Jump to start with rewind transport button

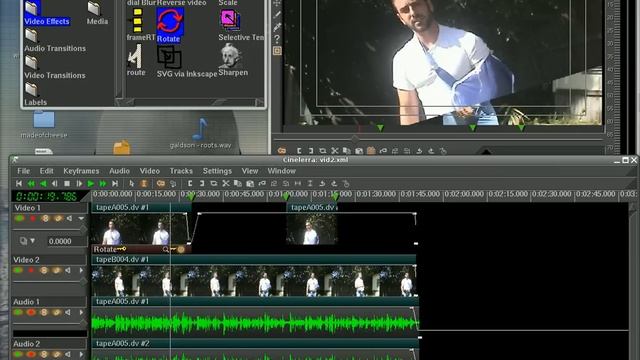coord(19,184)
